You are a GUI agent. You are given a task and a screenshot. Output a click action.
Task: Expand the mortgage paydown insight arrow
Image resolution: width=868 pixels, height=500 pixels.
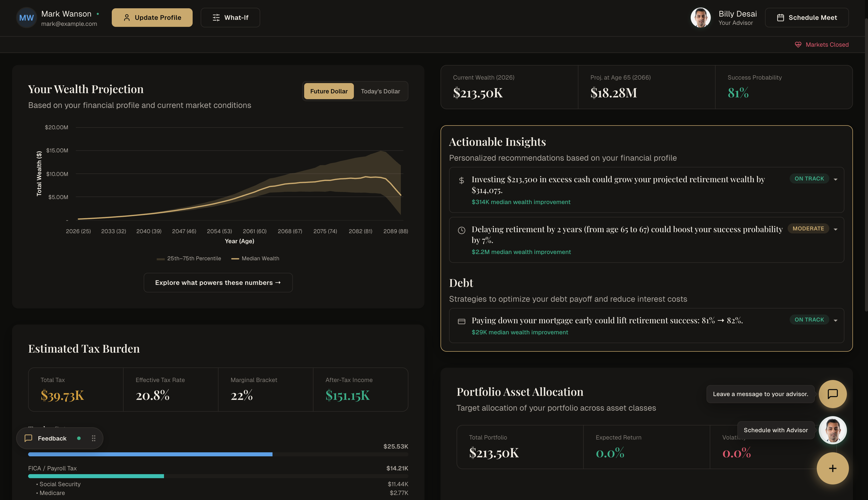(835, 320)
